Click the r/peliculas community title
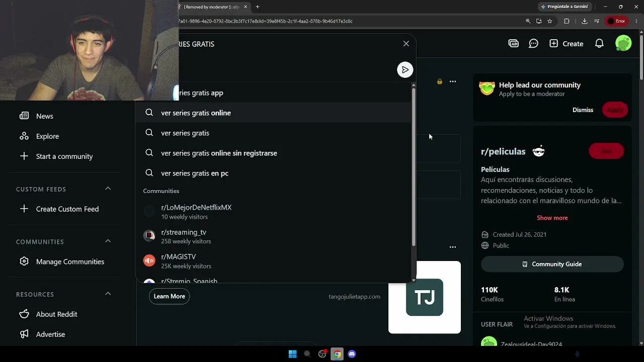644x362 pixels. (503, 151)
